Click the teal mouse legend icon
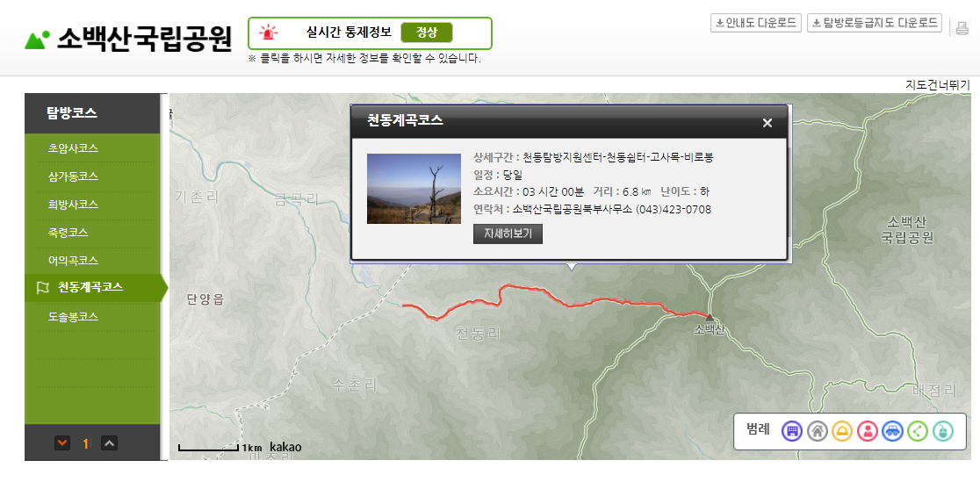Image resolution: width=980 pixels, height=482 pixels. pos(943,431)
